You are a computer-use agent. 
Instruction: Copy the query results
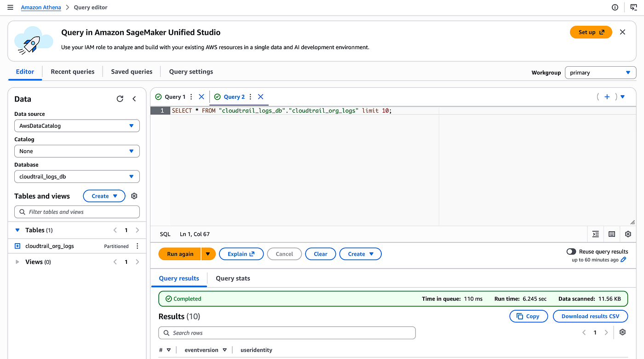pyautogui.click(x=529, y=316)
